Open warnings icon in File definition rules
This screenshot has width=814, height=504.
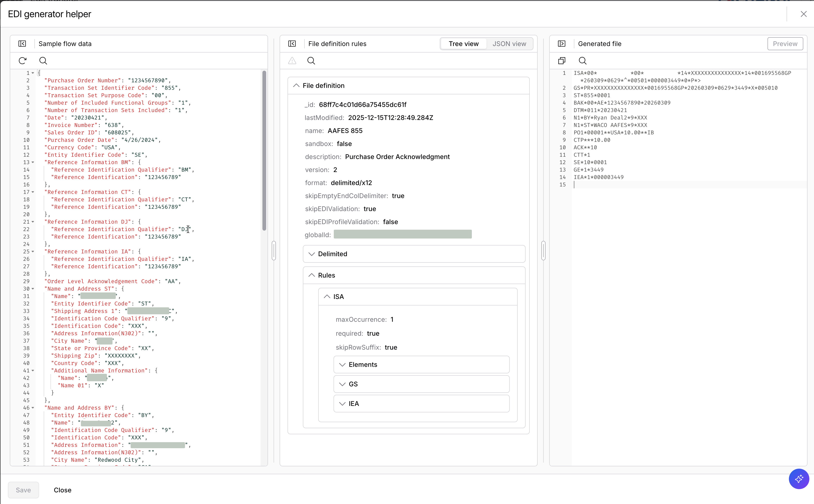(292, 61)
